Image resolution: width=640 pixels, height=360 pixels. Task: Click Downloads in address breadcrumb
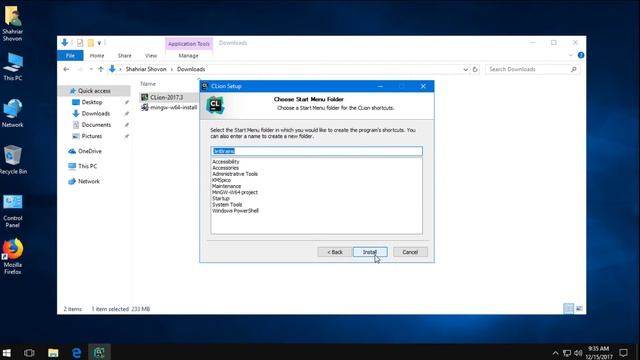191,69
